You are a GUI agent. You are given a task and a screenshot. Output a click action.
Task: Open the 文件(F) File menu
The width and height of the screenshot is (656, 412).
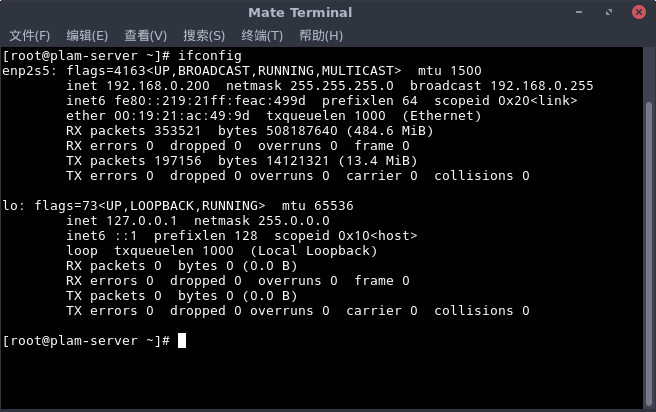(29, 35)
